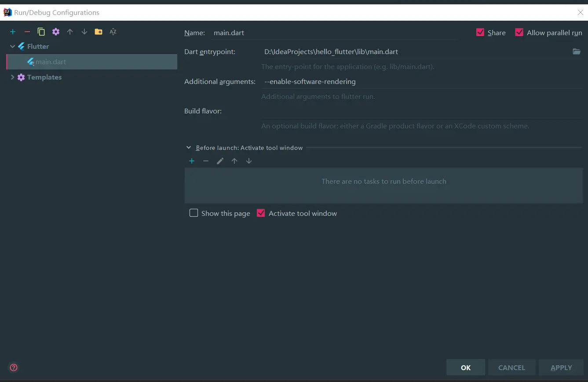Add a before-launch task
Screen dimensions: 588x382
click(x=192, y=161)
